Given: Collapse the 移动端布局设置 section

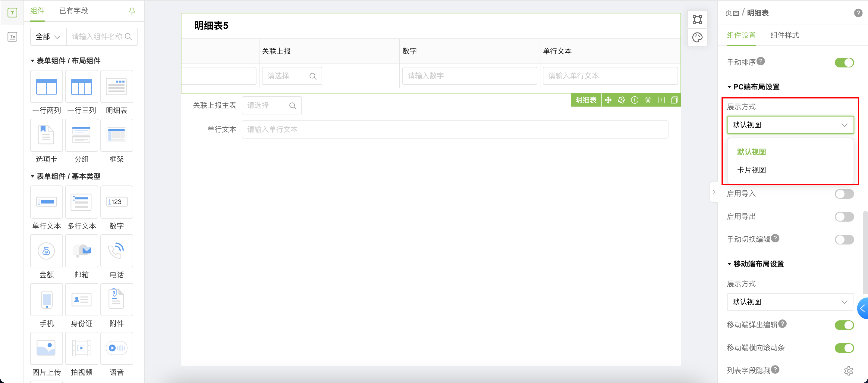Looking at the screenshot, I should 729,264.
